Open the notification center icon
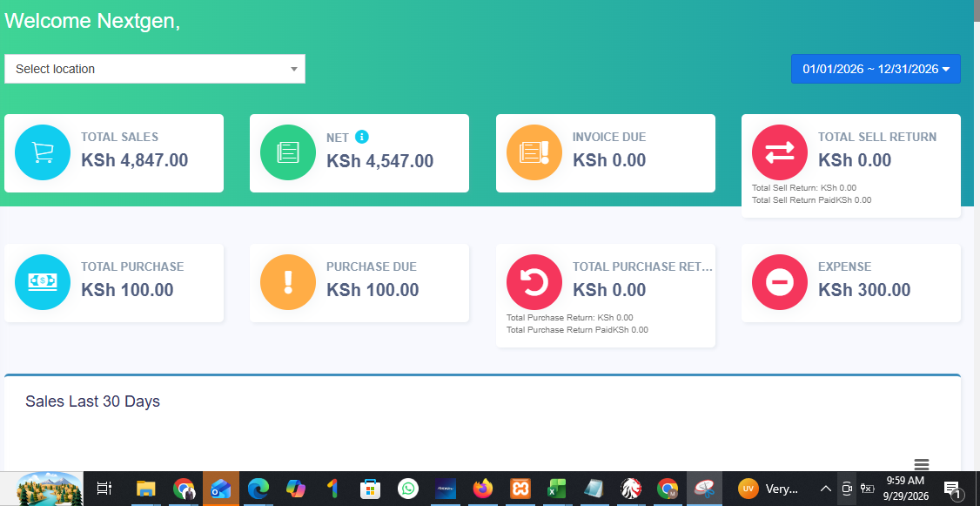The width and height of the screenshot is (980, 506). click(952, 489)
